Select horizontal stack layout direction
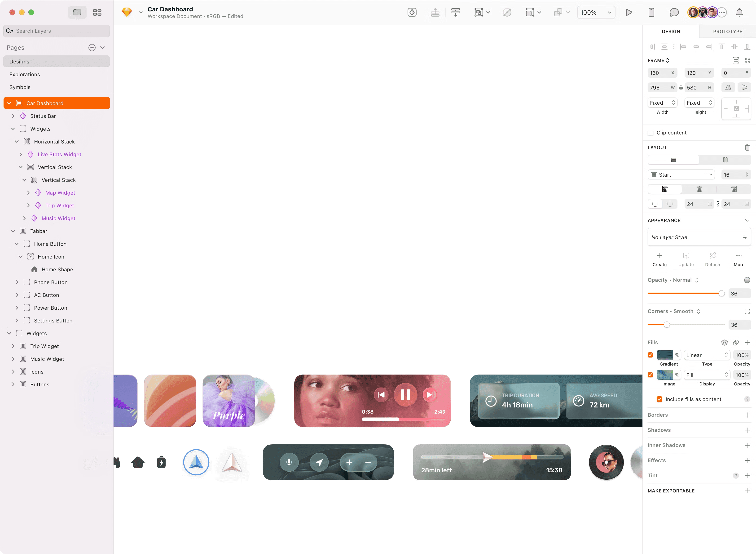 (725, 160)
